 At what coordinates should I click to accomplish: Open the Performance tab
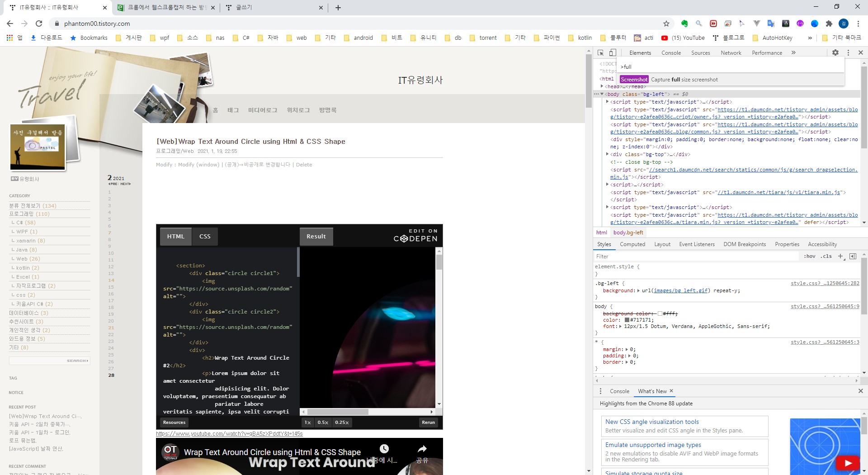click(767, 53)
